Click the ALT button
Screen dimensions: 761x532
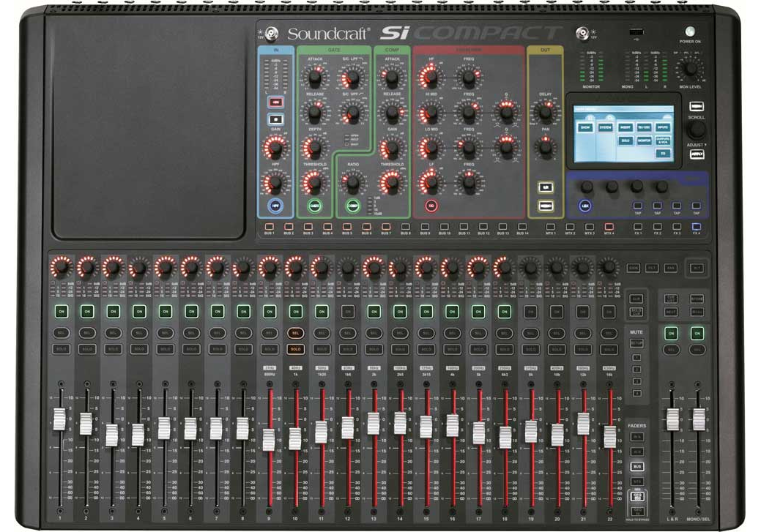pyautogui.click(x=697, y=268)
